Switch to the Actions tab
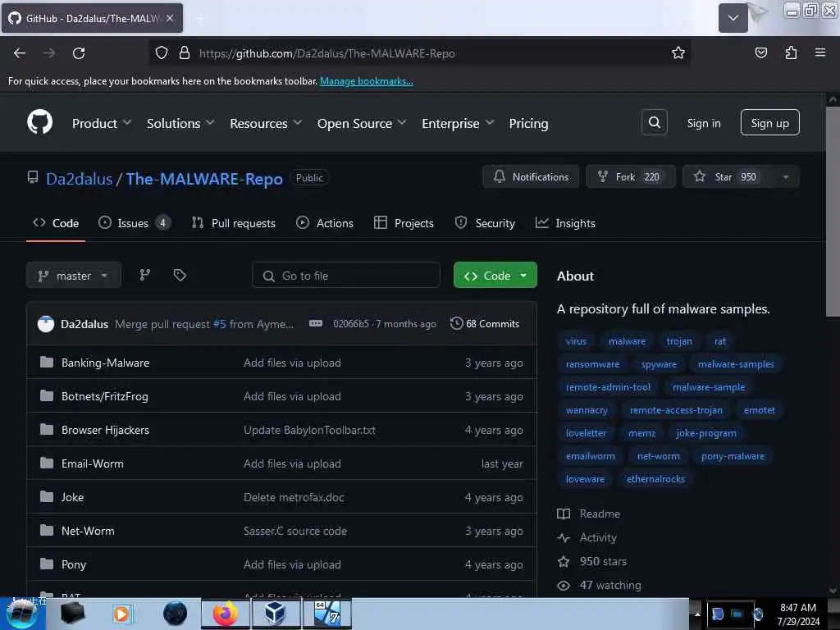840x630 pixels. tap(325, 223)
